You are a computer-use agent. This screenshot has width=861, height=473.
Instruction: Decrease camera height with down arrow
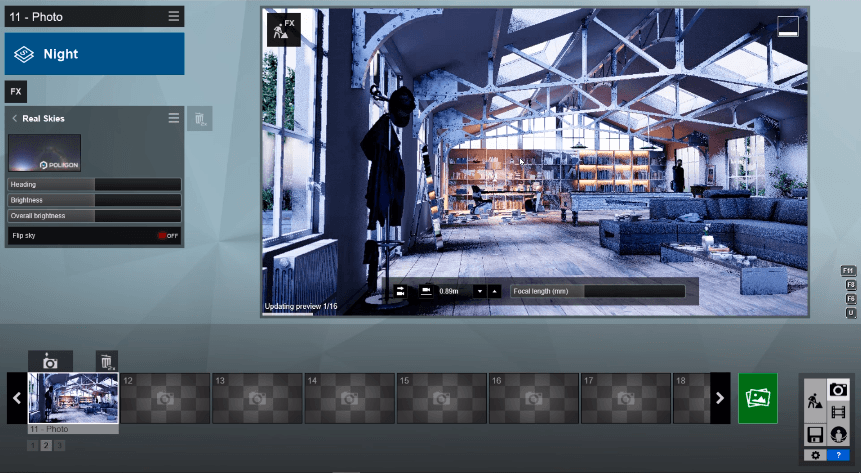click(x=479, y=291)
